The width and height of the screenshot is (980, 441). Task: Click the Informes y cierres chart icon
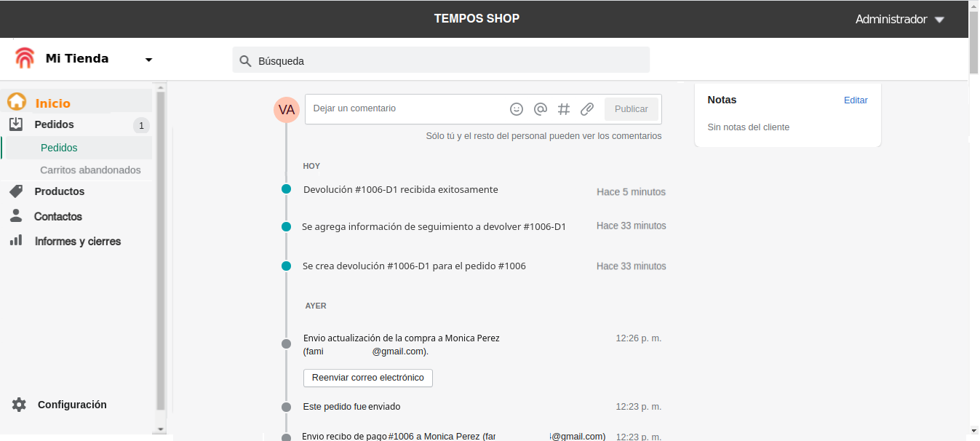coord(16,240)
